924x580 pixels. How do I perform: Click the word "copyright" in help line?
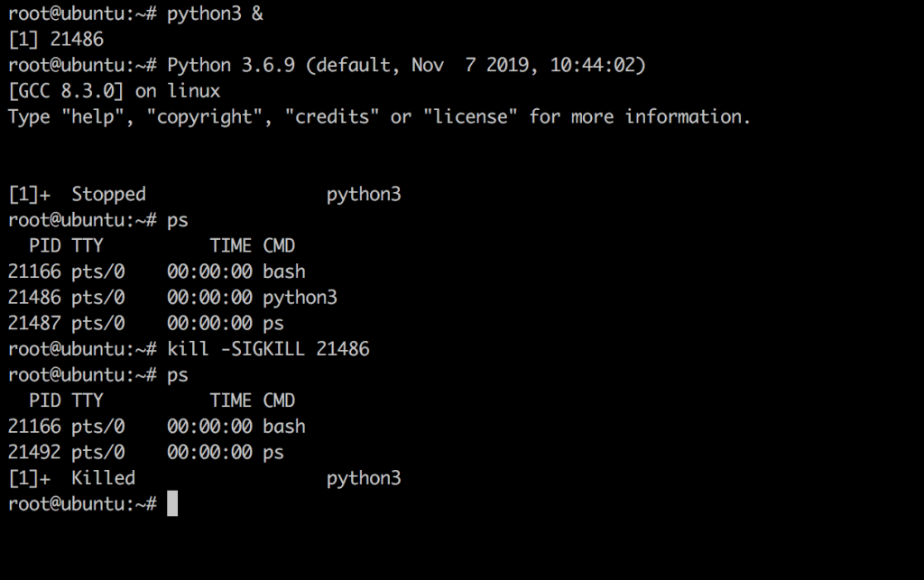206,116
